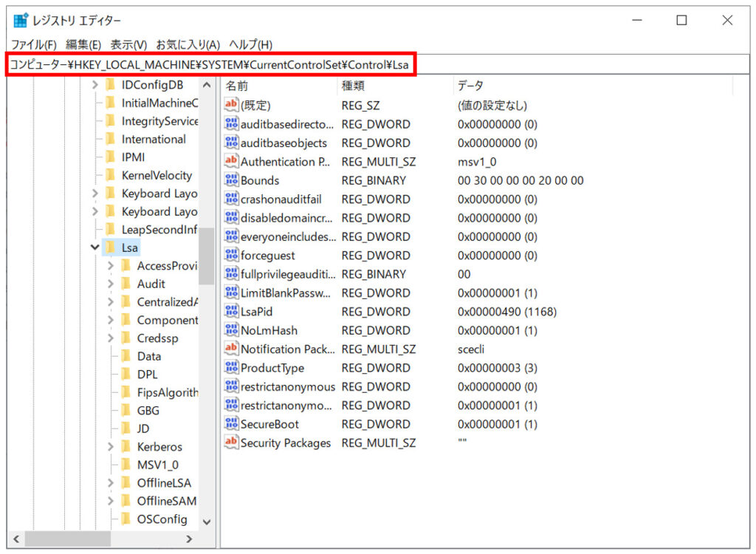Click the Authentication P... multi-string icon
The height and width of the screenshot is (554, 756).
point(231,161)
